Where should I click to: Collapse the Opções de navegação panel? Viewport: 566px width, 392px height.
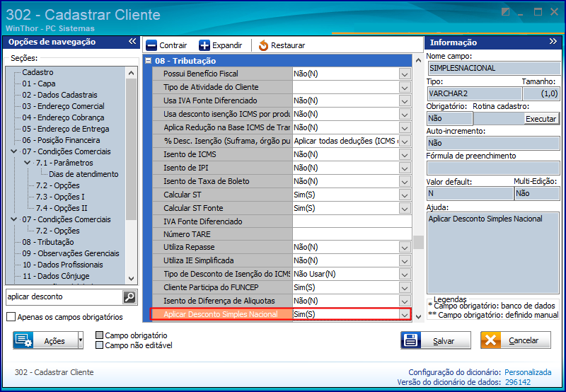[132, 42]
